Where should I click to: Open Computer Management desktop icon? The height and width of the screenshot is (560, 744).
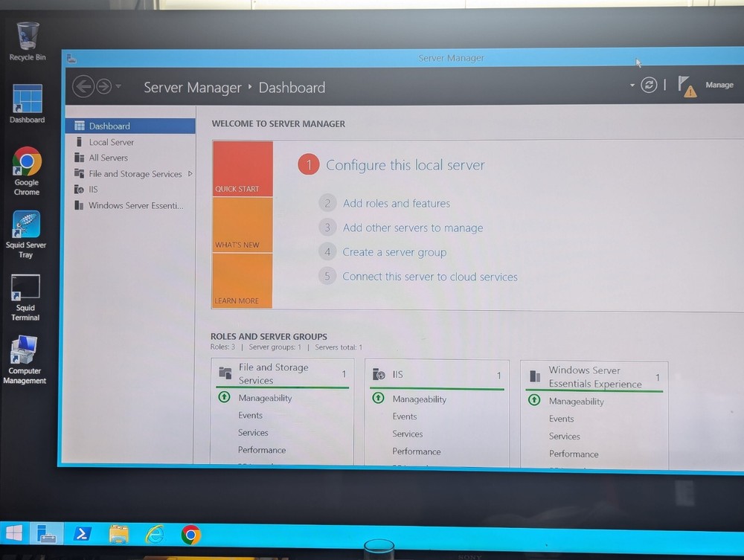point(25,351)
